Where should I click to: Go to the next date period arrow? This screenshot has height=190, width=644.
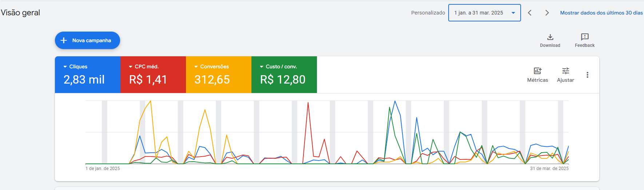click(547, 13)
